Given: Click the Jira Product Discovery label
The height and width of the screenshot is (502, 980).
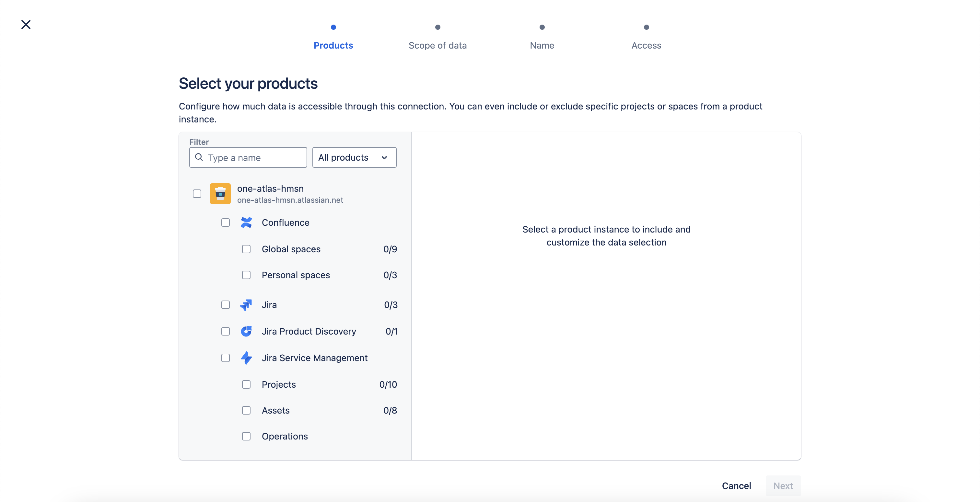Looking at the screenshot, I should (309, 331).
